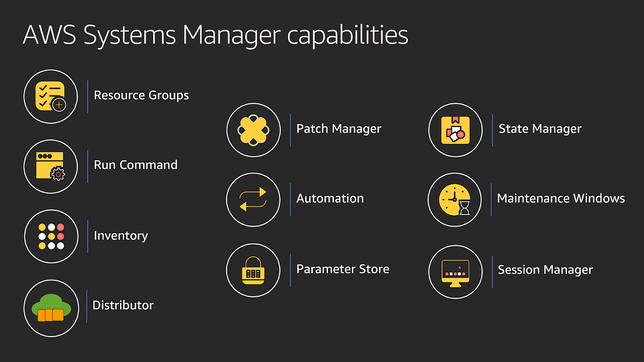Click the Resource Groups clipboard icon

click(x=51, y=96)
